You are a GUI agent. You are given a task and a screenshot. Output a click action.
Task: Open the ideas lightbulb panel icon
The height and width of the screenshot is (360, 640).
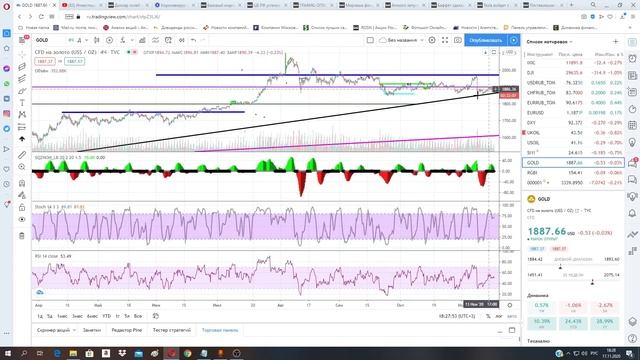632,142
